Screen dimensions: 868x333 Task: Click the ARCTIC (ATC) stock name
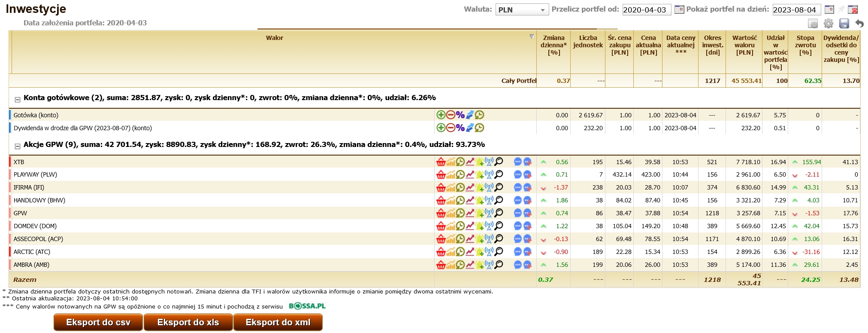(x=32, y=252)
